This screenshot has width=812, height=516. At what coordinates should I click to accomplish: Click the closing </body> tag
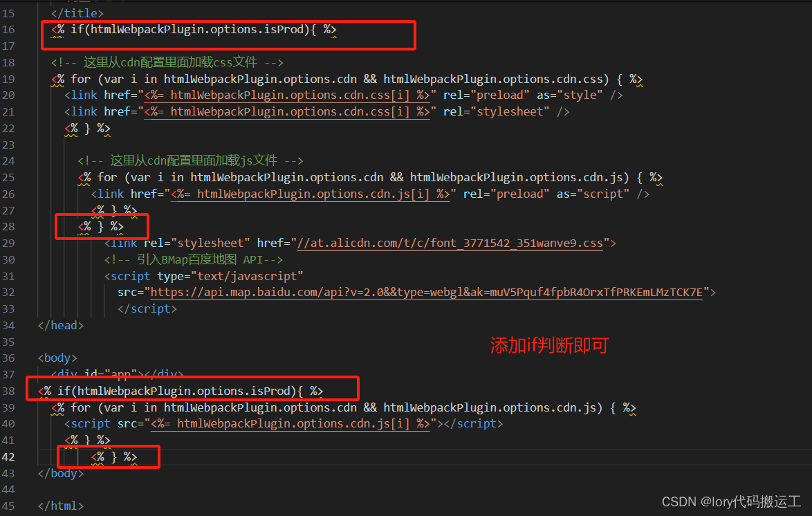[61, 474]
